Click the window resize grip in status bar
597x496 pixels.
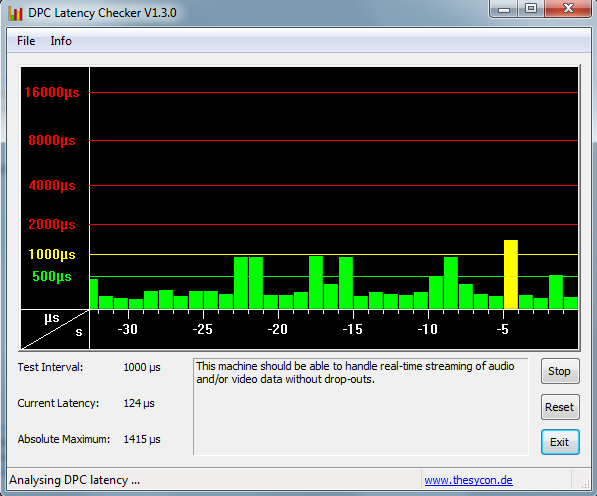584,483
